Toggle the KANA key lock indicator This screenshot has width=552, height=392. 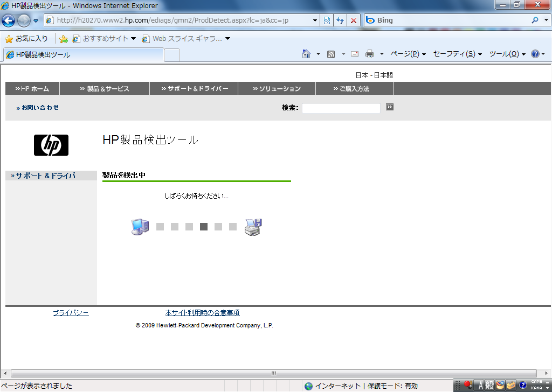536,388
